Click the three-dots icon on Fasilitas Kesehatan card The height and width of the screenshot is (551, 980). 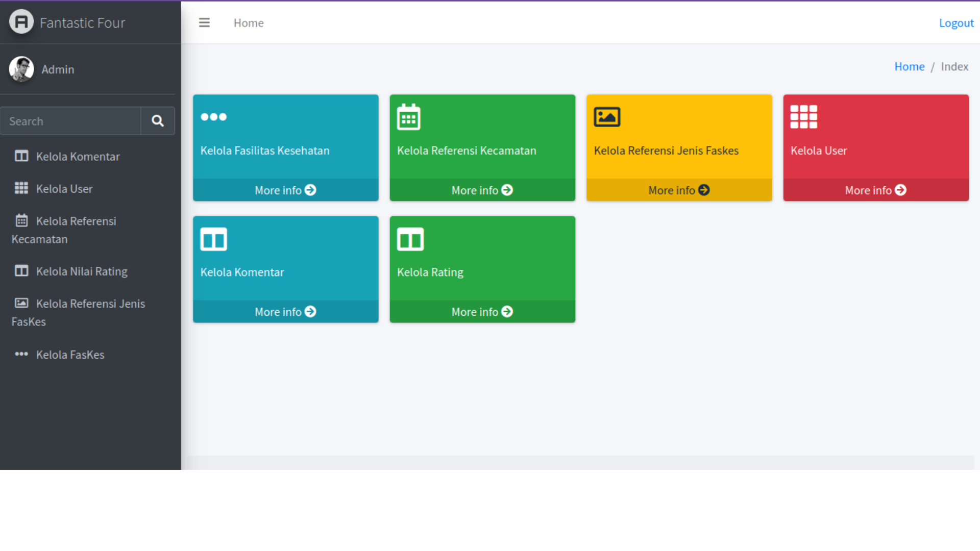pyautogui.click(x=213, y=117)
